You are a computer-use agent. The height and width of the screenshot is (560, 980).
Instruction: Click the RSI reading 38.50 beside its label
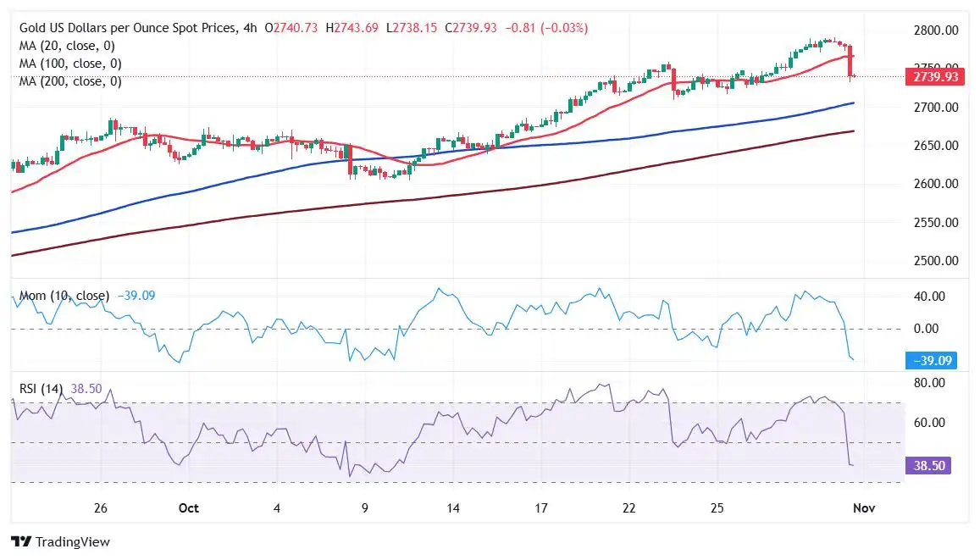pos(86,389)
